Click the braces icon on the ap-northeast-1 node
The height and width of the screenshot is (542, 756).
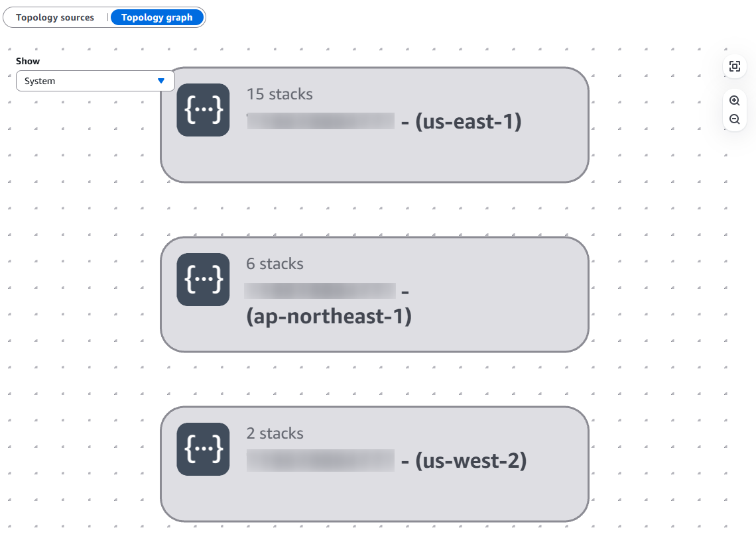click(203, 280)
